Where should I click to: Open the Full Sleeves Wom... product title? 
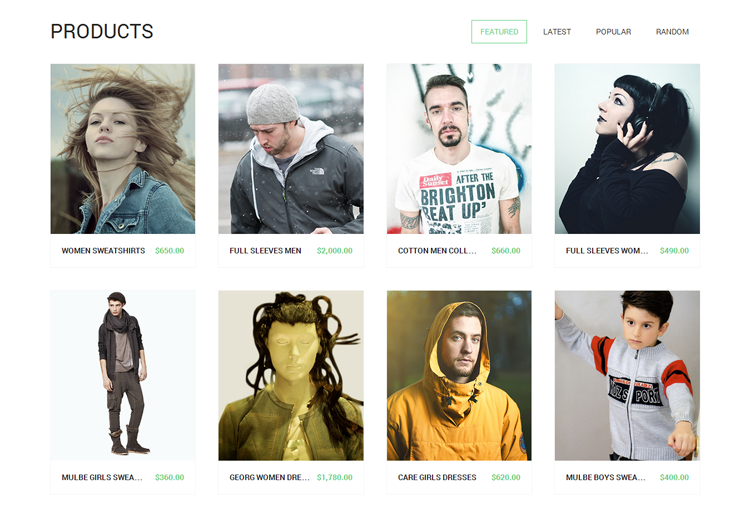pos(607,251)
